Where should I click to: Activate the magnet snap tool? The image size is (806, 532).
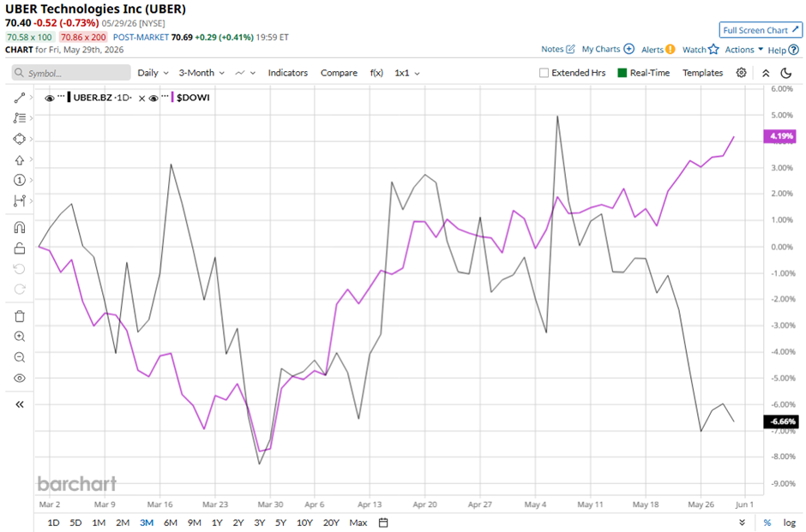tap(20, 228)
